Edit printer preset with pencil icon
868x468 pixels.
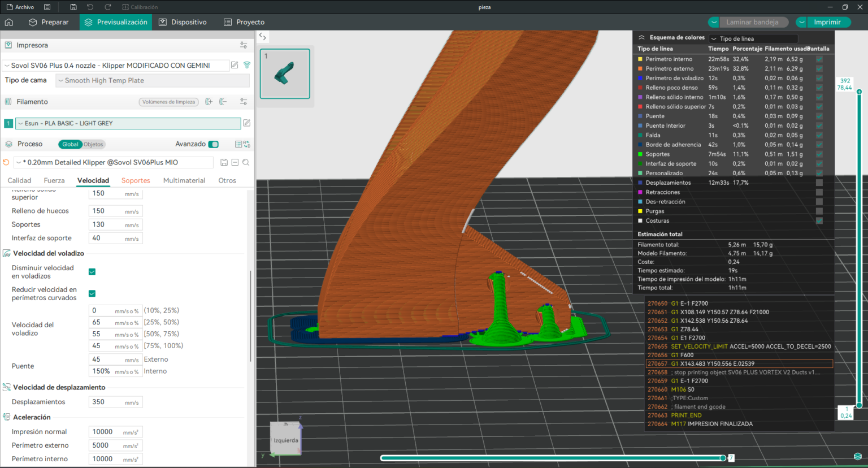(235, 65)
